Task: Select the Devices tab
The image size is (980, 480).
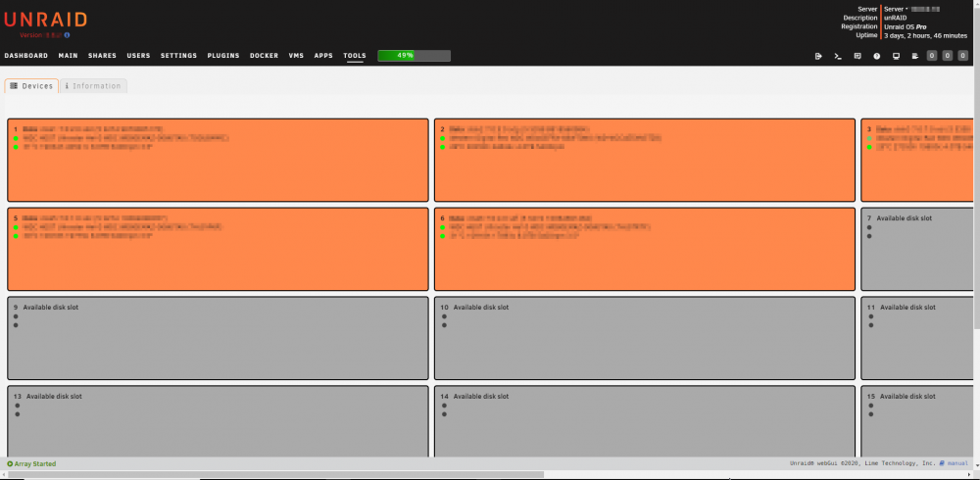Action: tap(31, 86)
